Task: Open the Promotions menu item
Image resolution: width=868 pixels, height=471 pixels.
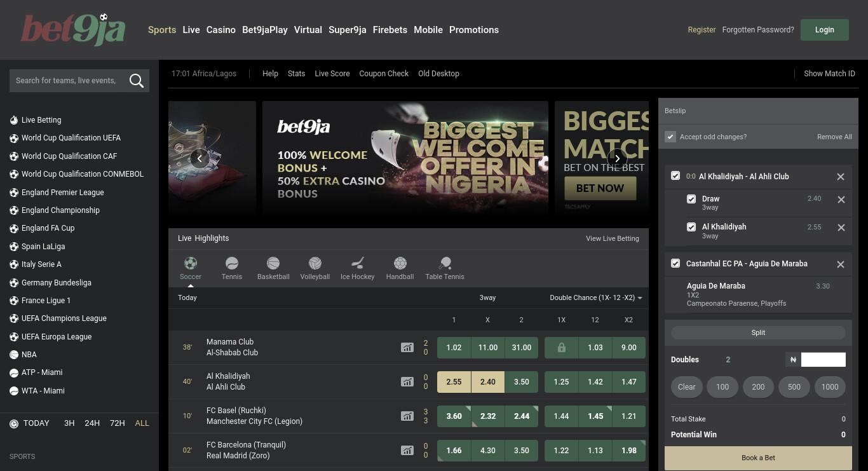Action: [x=474, y=30]
